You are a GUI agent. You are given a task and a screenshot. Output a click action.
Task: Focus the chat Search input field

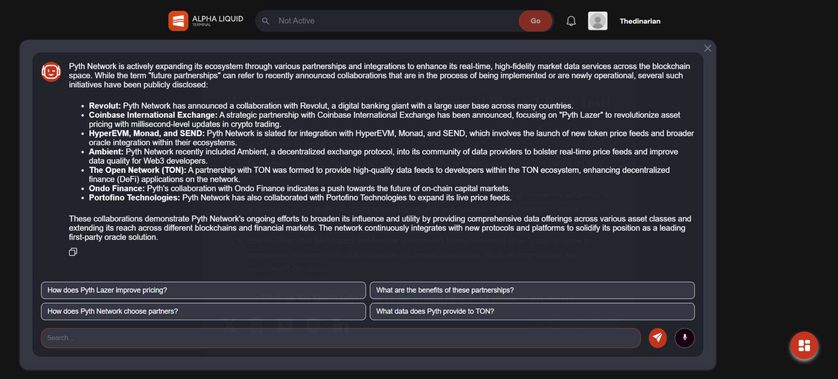[x=341, y=338]
